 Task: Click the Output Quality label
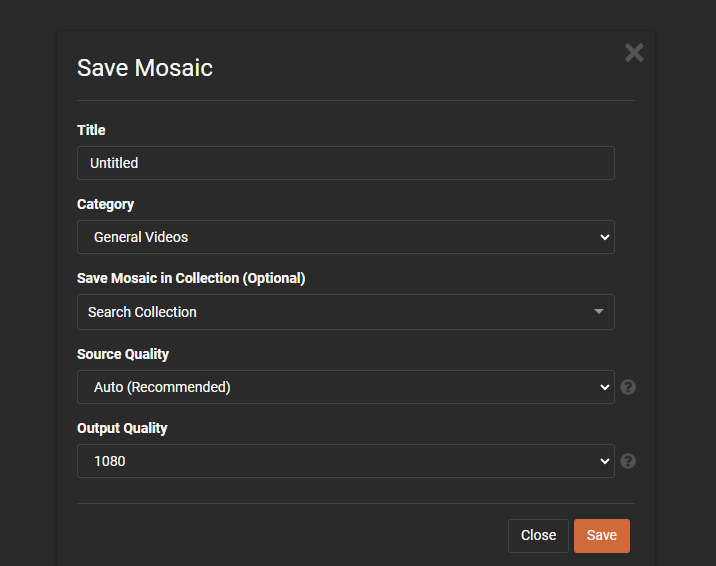(x=122, y=428)
